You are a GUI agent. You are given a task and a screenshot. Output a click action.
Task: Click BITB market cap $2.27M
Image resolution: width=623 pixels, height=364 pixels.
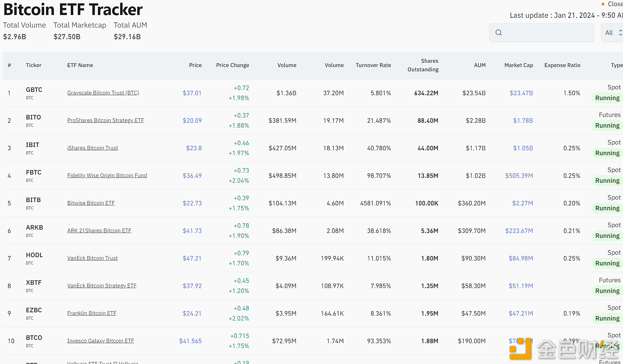tap(523, 203)
